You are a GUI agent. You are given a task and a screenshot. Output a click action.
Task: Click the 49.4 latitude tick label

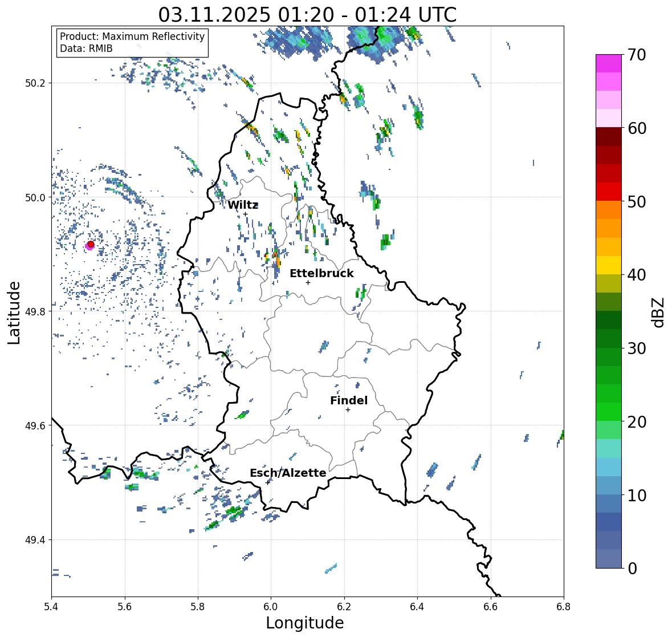[x=35, y=540]
